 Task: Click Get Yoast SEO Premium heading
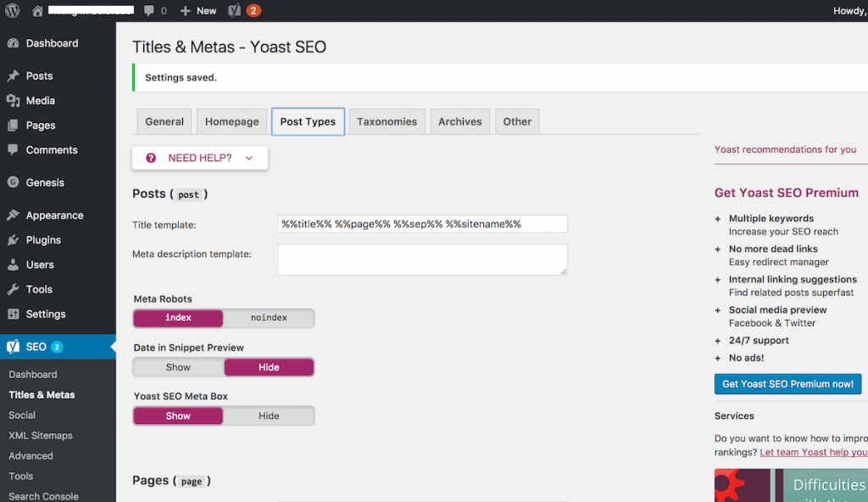point(787,192)
